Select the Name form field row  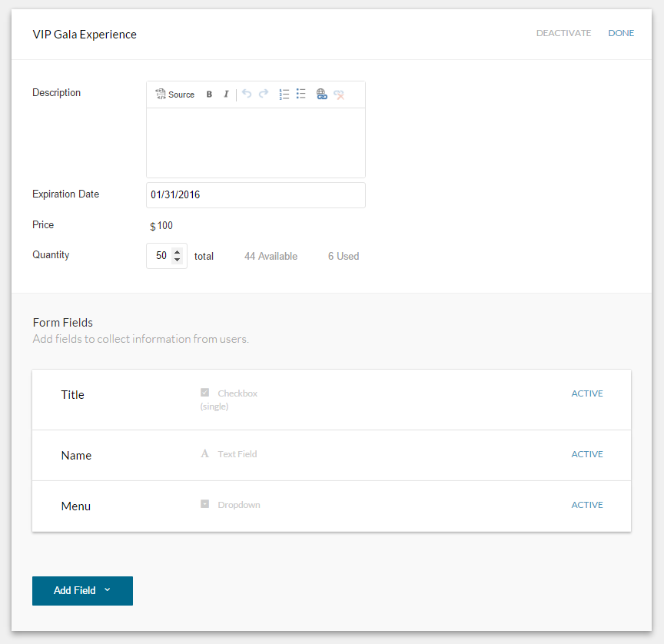point(331,455)
